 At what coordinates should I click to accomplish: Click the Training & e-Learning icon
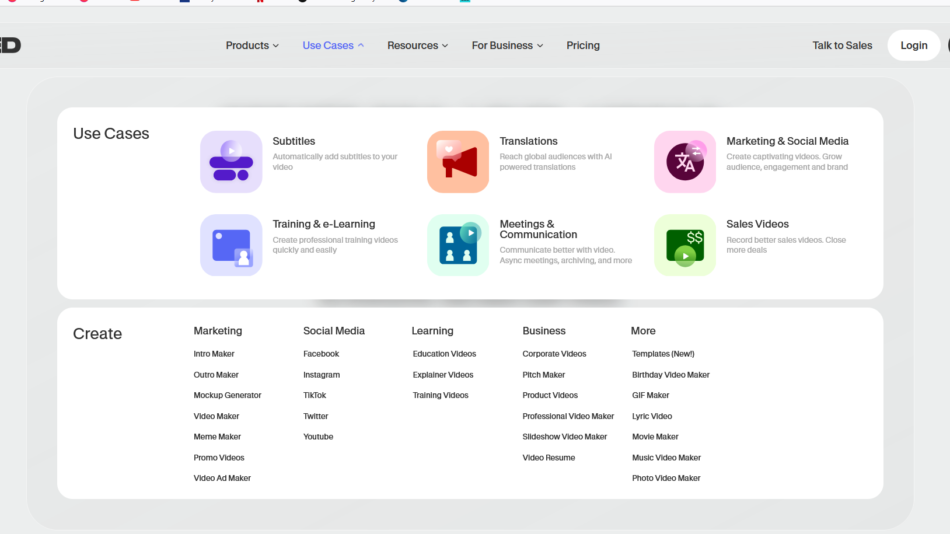[231, 245]
